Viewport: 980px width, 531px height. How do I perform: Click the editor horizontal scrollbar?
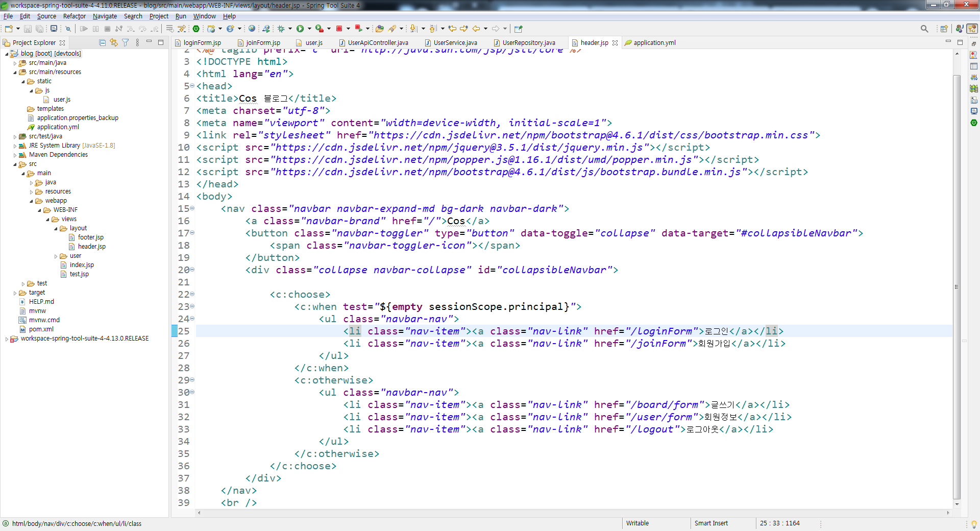574,513
